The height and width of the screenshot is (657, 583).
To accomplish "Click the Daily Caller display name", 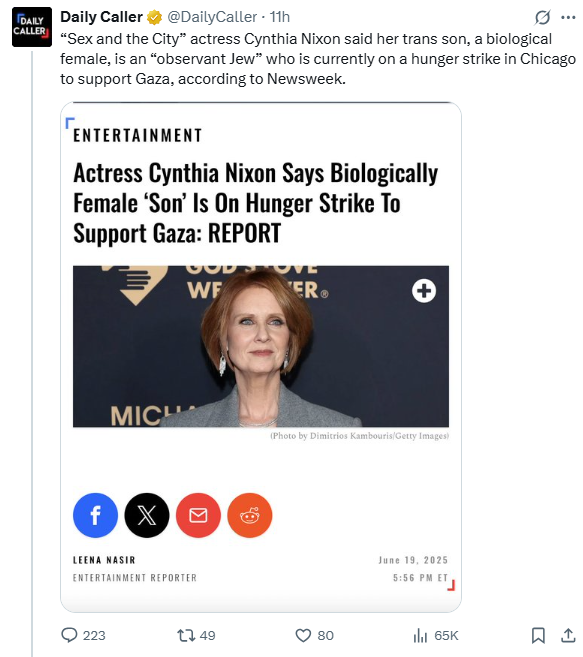I will (x=101, y=17).
